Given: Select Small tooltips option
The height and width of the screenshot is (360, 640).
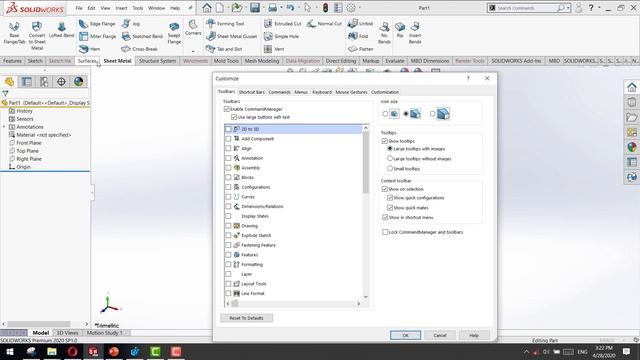Looking at the screenshot, I should pyautogui.click(x=390, y=168).
